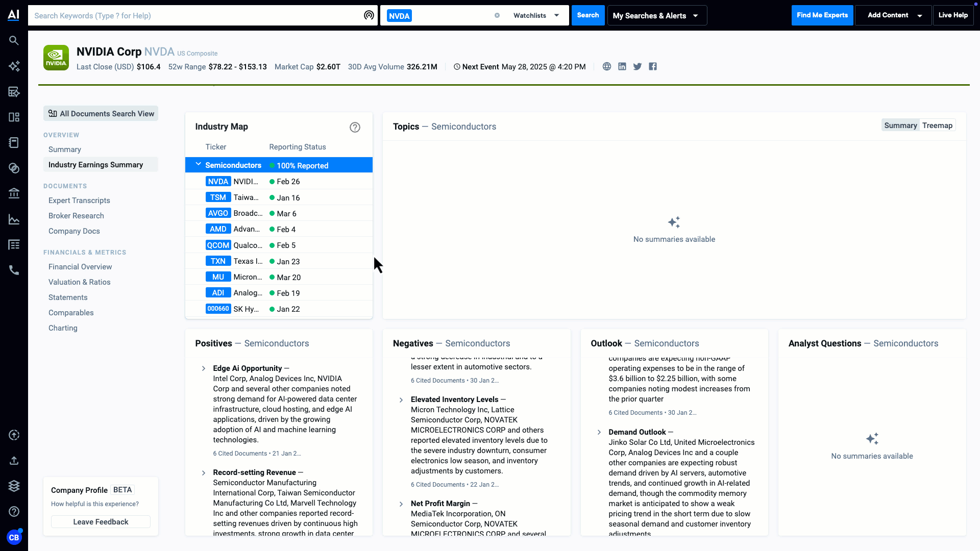
Task: Select the QCOM Qualcomm ticker row
Action: 279,245
